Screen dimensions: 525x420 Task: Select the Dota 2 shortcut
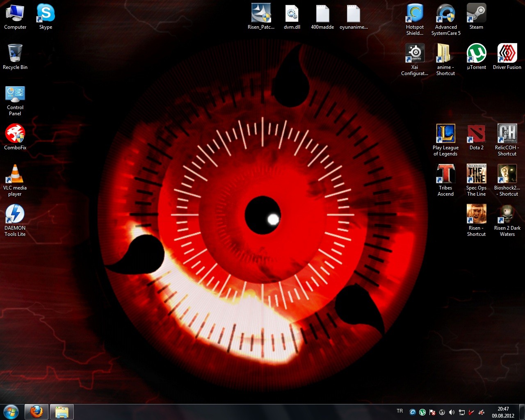476,137
